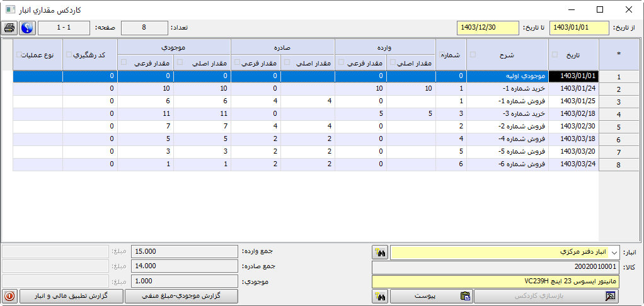Toggle the مقدار فرعی checkbox under موجودی

[x=124, y=62]
